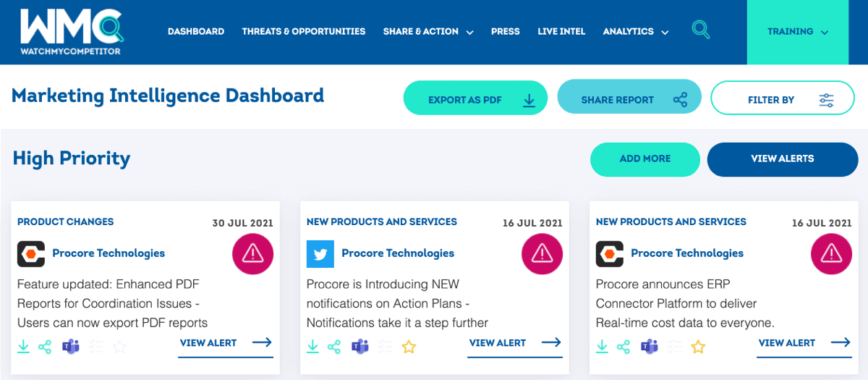Screen dimensions: 868x380
Task: Download the Product Changes alert card
Action: (24, 347)
